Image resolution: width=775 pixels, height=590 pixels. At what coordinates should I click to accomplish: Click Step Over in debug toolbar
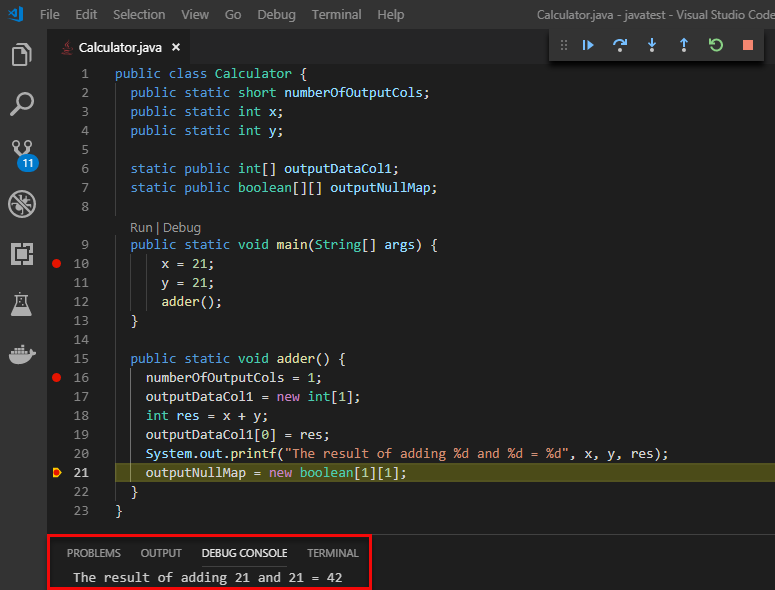620,45
